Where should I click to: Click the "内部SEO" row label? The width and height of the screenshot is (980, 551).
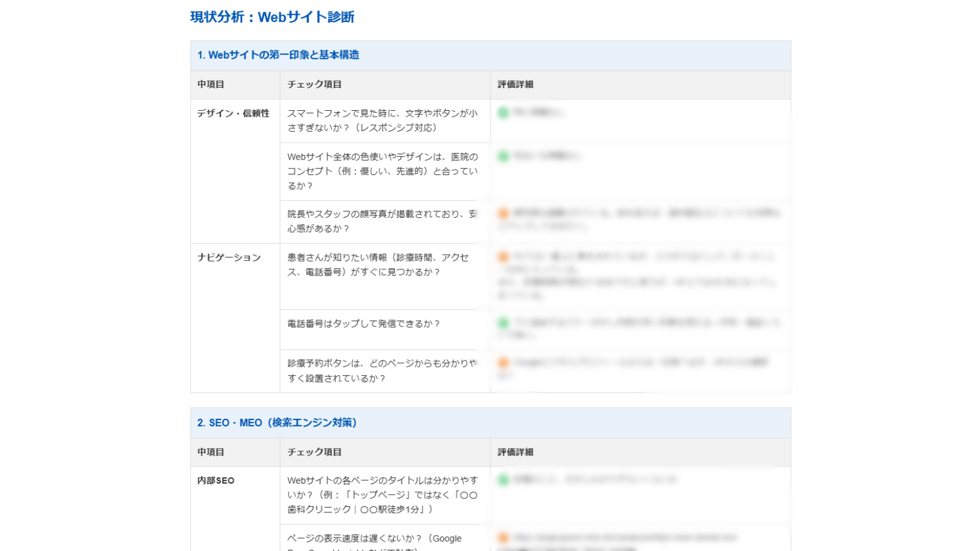click(x=214, y=481)
